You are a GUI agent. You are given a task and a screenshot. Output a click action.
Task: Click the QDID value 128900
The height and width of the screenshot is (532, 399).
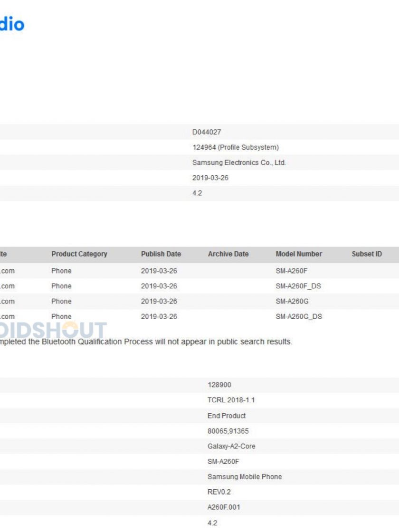point(219,385)
